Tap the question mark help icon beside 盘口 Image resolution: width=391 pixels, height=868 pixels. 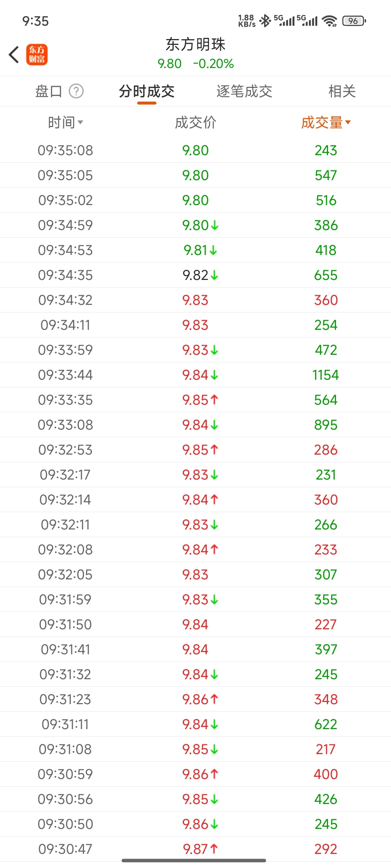point(76,91)
